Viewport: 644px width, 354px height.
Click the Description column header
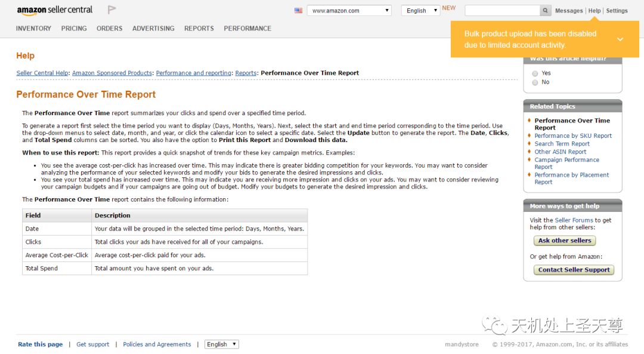[x=200, y=216]
